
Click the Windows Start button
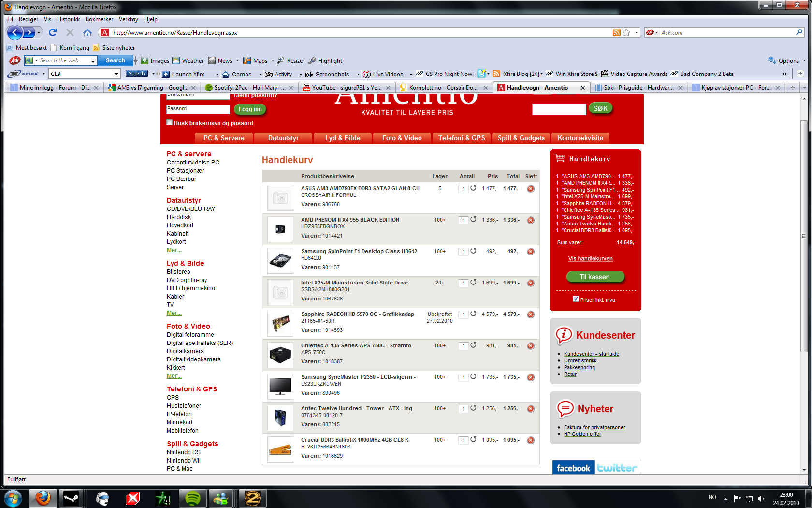pos(13,498)
